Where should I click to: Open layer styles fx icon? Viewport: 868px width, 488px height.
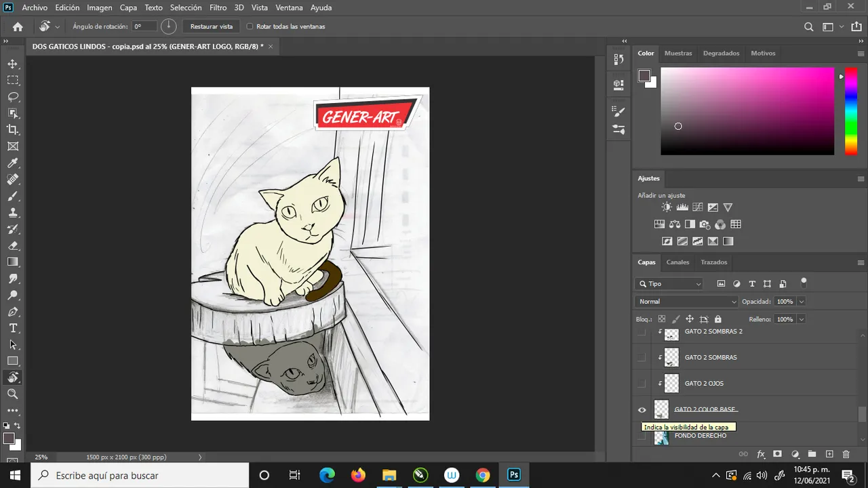coord(761,454)
